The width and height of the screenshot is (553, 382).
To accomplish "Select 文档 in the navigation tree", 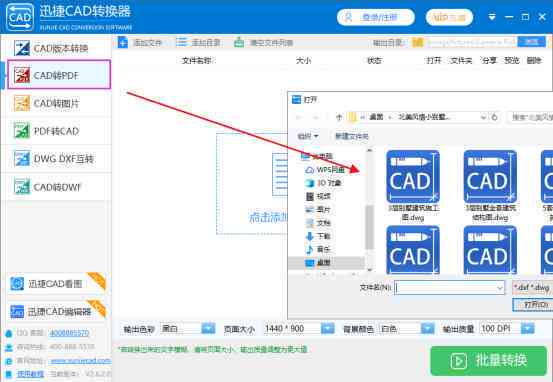I will (318, 223).
